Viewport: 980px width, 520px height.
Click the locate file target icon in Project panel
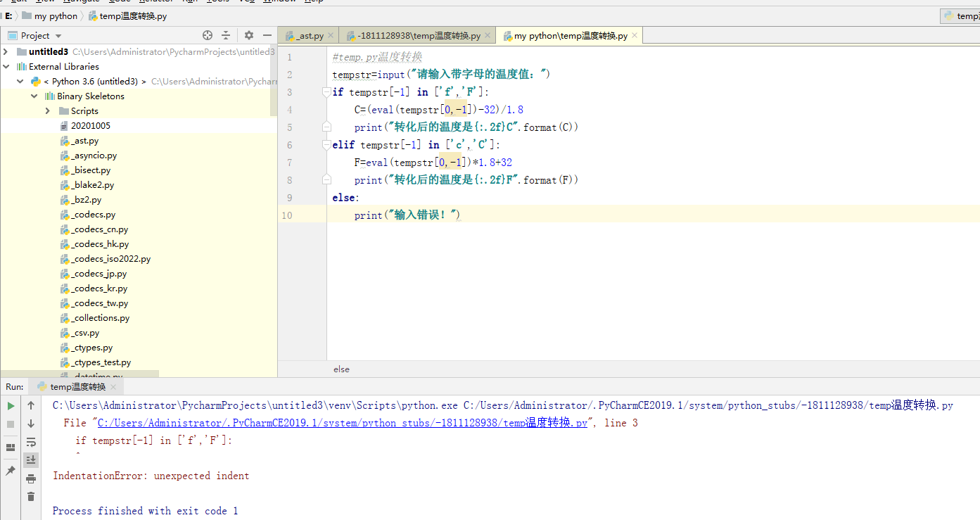208,35
